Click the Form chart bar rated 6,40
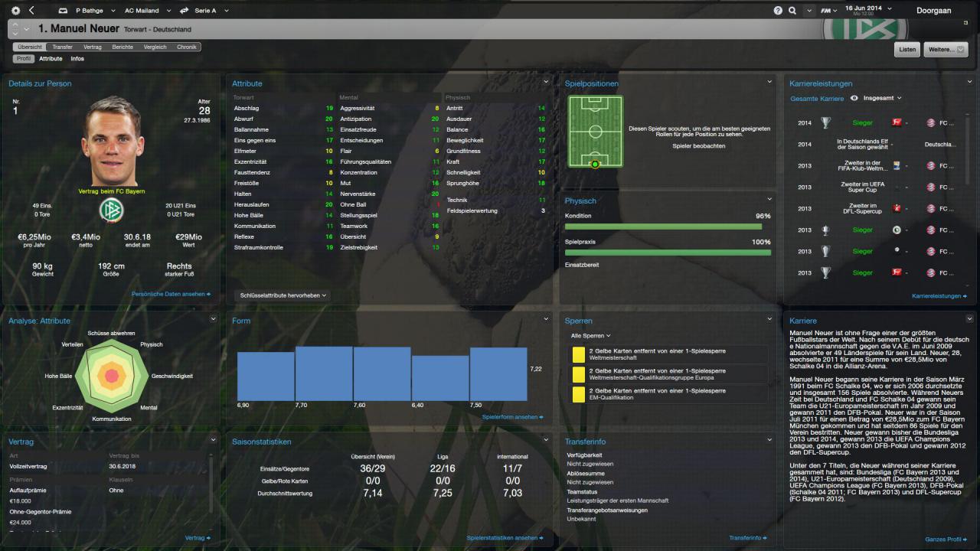 (440, 378)
